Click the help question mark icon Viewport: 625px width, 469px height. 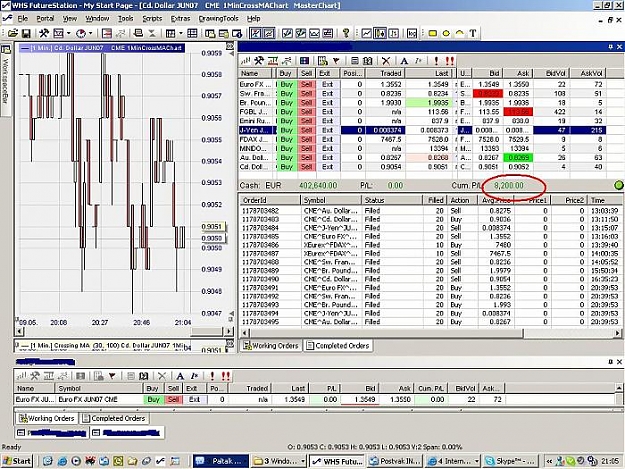tap(346, 33)
